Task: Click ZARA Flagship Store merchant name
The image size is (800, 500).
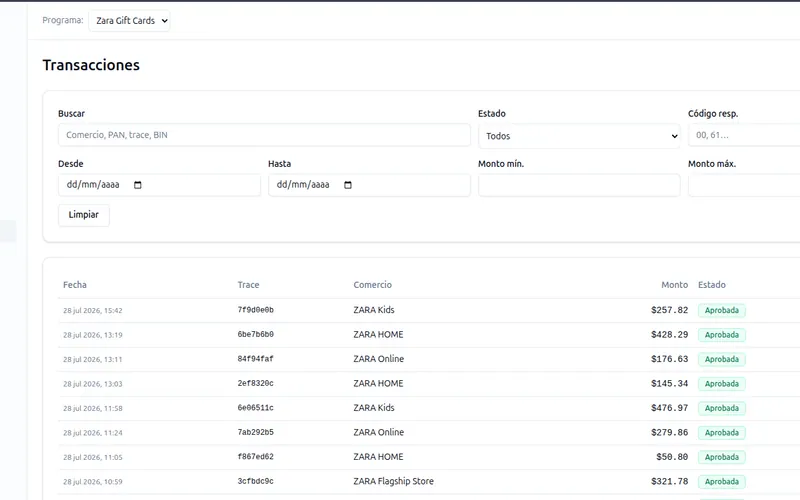Action: coord(393,481)
